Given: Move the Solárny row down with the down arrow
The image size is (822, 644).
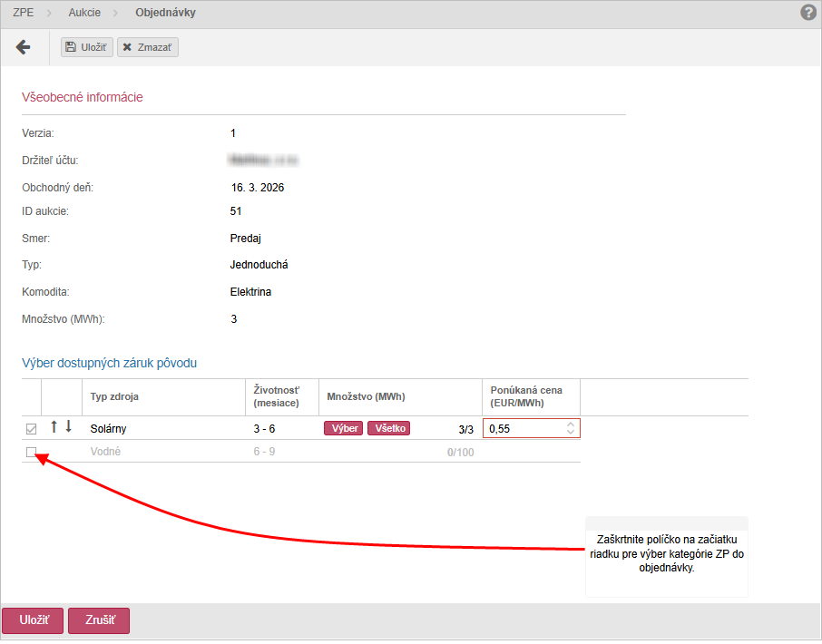Looking at the screenshot, I should tap(68, 426).
